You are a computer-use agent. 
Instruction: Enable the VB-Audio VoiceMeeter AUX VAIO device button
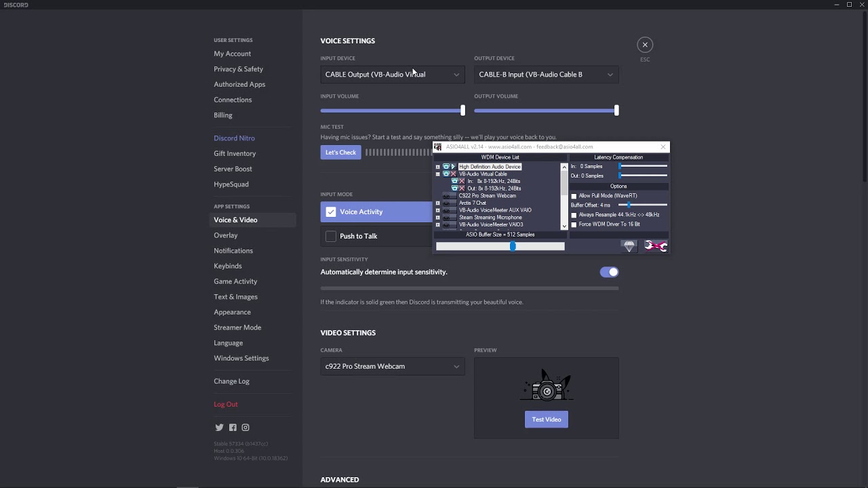click(x=450, y=210)
